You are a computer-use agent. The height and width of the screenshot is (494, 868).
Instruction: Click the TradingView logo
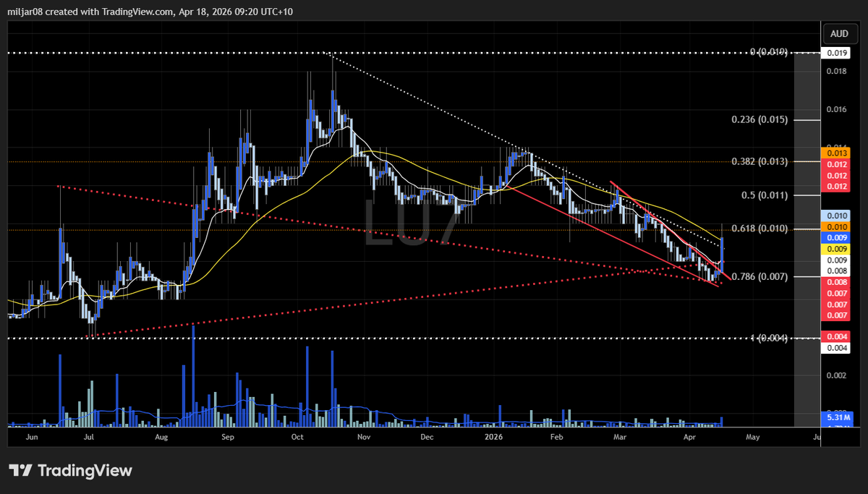point(69,471)
